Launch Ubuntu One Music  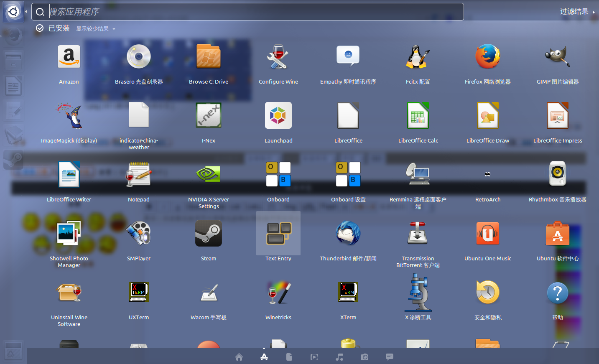(x=488, y=234)
